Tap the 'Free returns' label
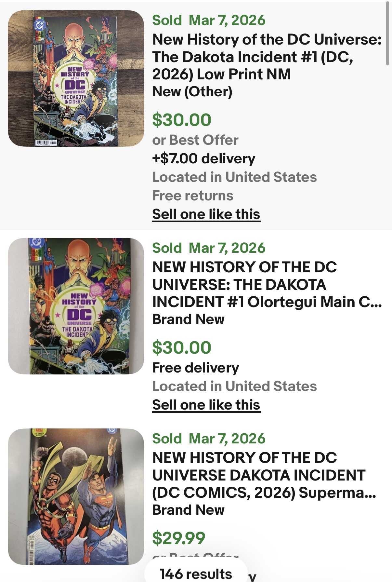Image resolution: width=392 pixels, height=582 pixels. coord(193,196)
